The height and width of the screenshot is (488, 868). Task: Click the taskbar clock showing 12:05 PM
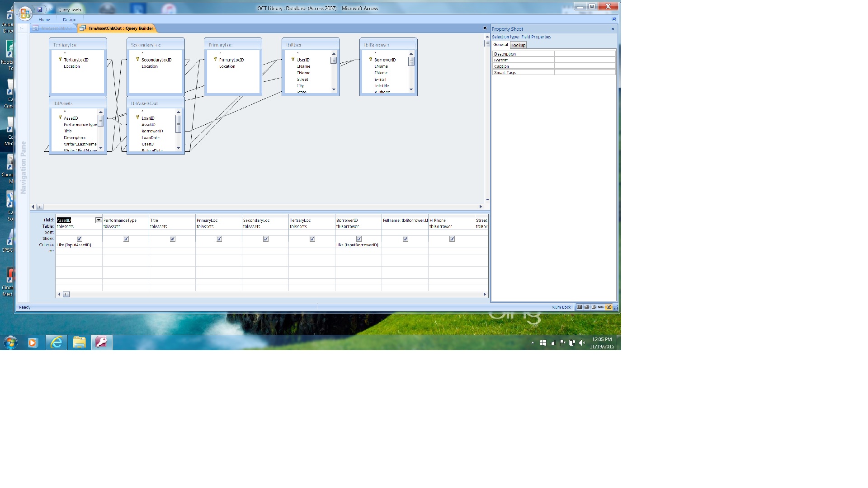[602, 343]
